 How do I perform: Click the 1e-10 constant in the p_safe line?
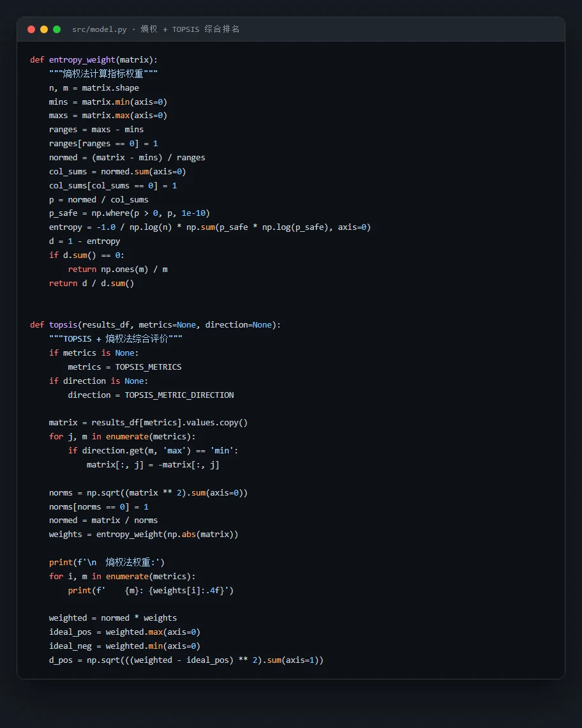[193, 213]
